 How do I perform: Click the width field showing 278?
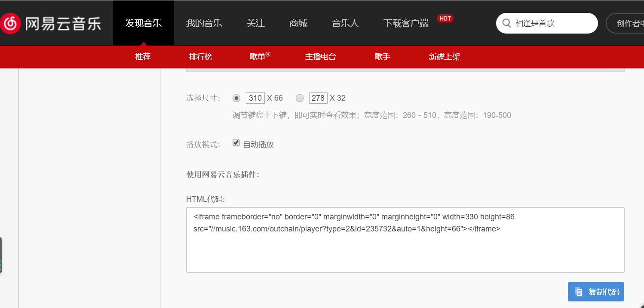coord(318,98)
